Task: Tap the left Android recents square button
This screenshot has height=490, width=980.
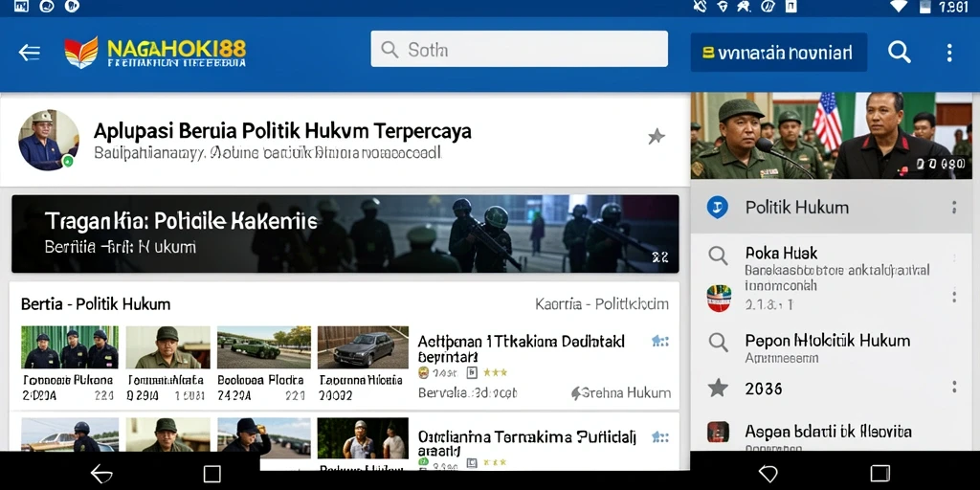Action: click(212, 474)
